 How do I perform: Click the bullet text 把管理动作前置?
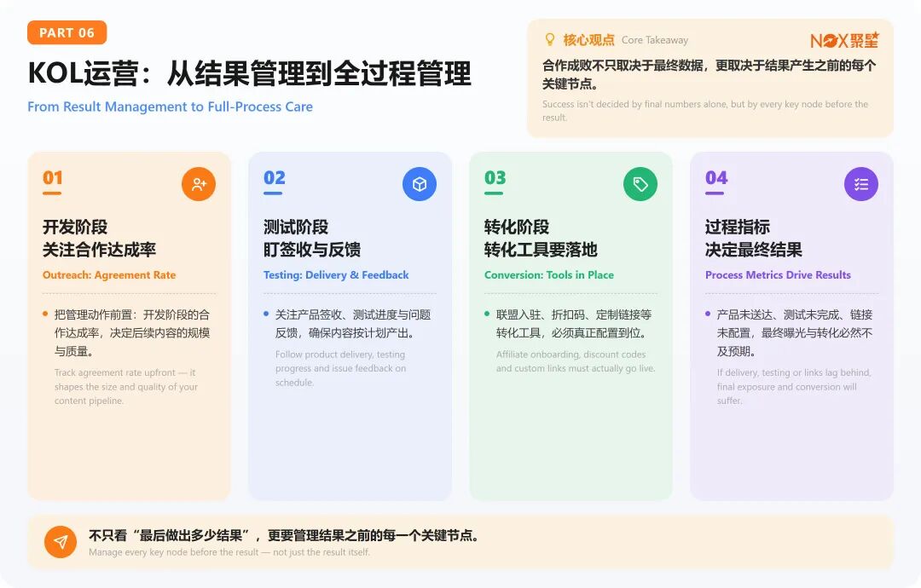(x=131, y=332)
